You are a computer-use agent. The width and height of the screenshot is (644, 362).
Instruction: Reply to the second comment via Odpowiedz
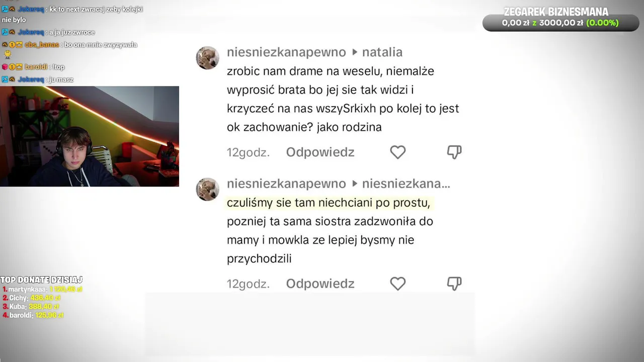pyautogui.click(x=320, y=284)
